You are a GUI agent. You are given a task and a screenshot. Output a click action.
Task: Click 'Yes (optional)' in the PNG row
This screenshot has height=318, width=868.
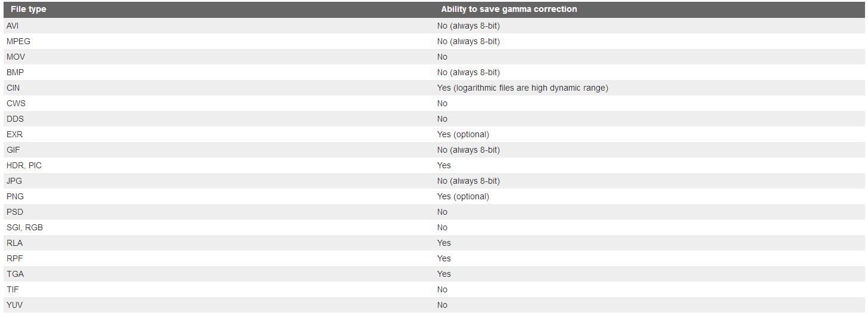click(x=463, y=196)
